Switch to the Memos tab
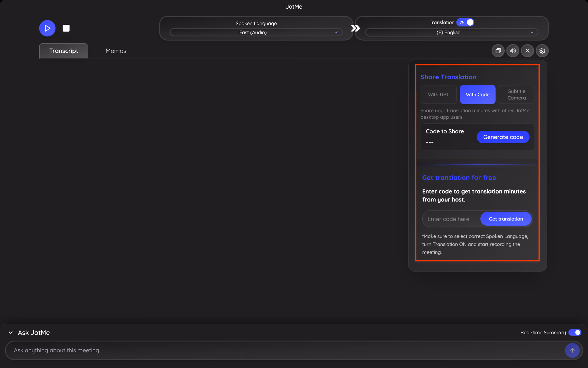The image size is (588, 368). [116, 51]
